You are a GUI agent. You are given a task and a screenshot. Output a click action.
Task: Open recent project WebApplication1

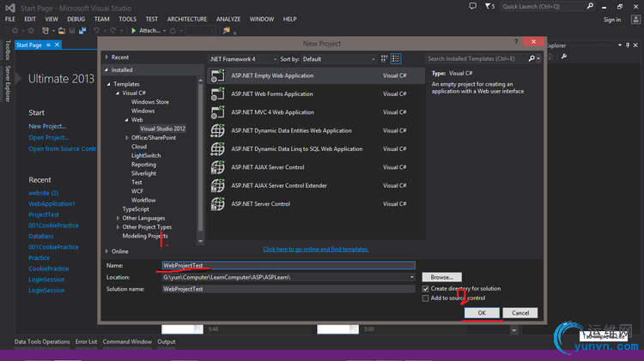52,204
